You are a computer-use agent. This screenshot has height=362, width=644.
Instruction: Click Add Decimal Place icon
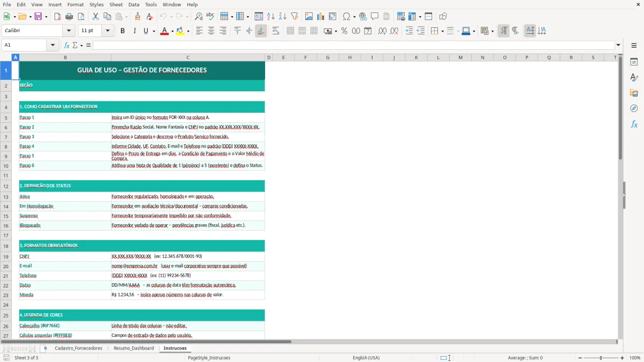[x=382, y=31]
